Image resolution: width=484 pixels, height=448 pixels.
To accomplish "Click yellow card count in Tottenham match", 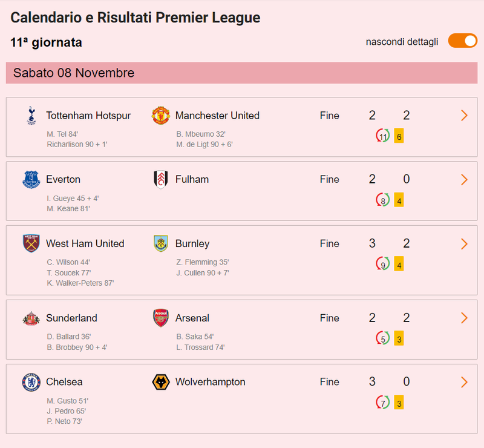I will click(399, 136).
